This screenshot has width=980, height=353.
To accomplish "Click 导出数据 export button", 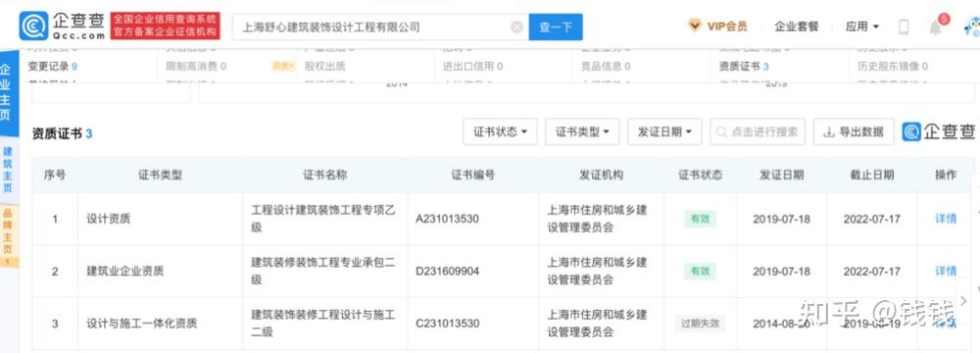I will 854,132.
